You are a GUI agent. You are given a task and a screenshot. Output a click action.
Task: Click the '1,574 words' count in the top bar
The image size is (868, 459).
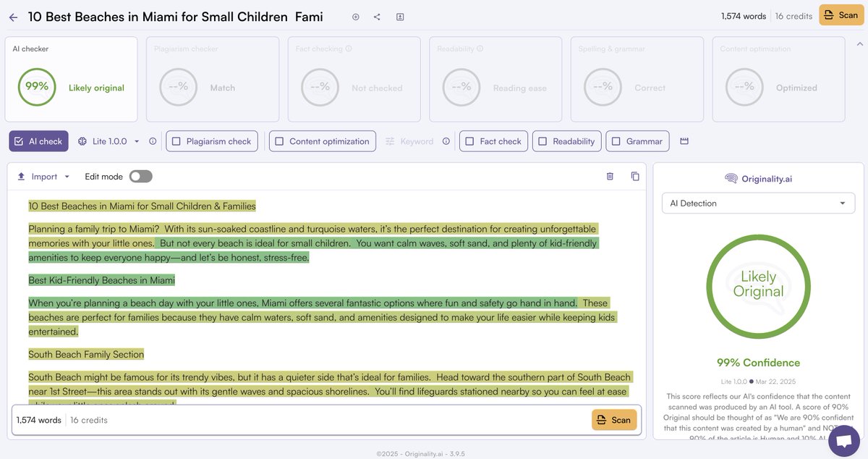744,16
